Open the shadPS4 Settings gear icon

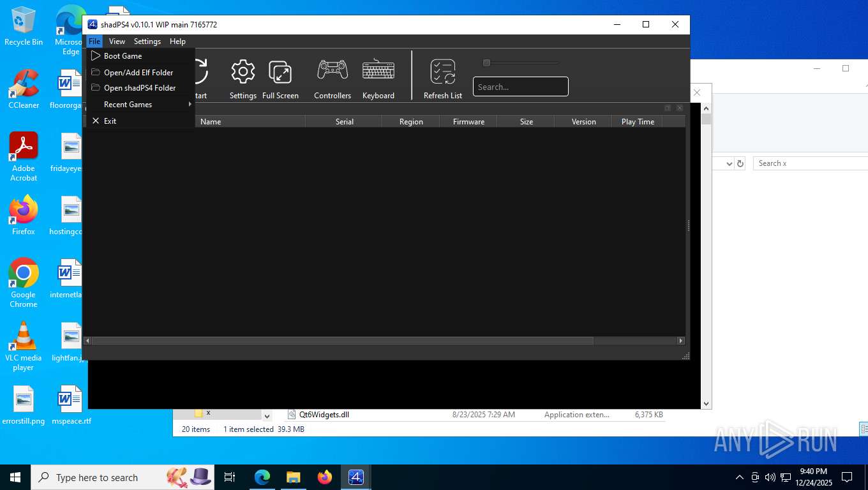(243, 72)
